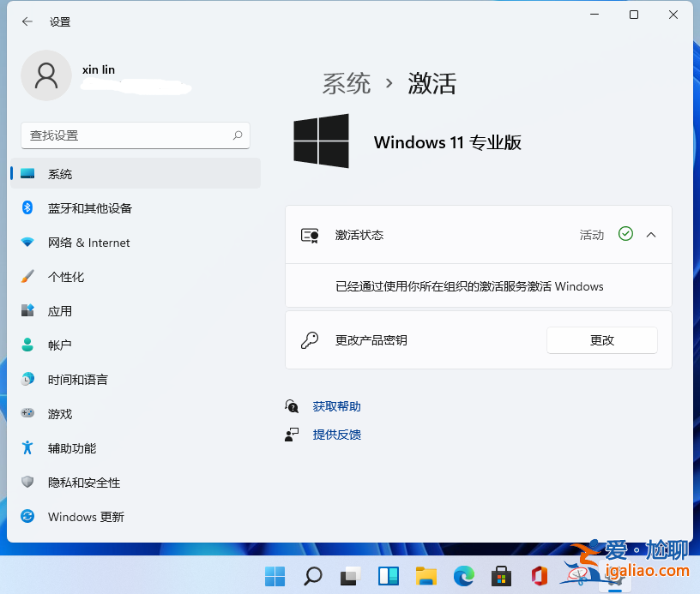Select the 辅助功能 accessibility icon
The height and width of the screenshot is (594, 700).
click(x=28, y=447)
